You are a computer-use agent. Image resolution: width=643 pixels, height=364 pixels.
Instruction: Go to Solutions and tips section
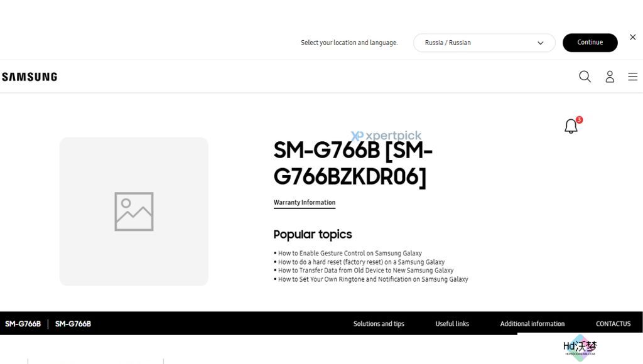(x=379, y=324)
